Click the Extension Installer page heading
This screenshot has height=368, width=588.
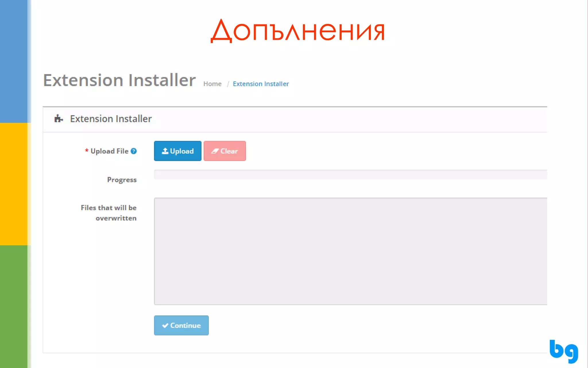coord(119,80)
